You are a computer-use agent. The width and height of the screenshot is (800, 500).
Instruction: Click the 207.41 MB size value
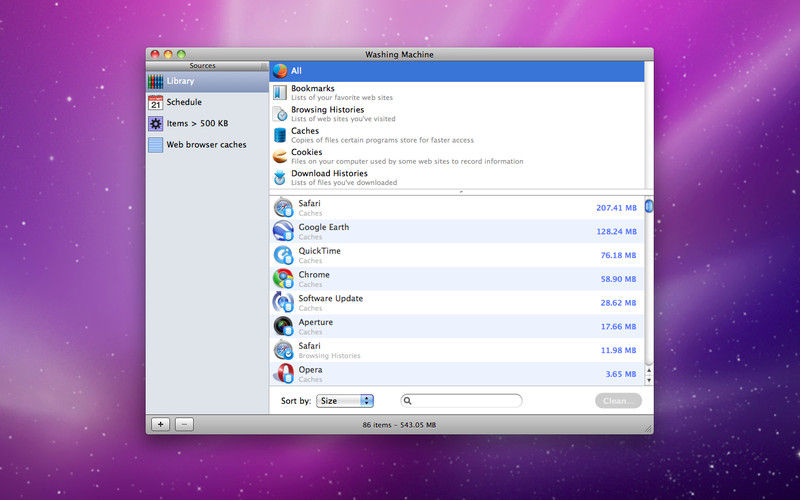click(x=616, y=208)
